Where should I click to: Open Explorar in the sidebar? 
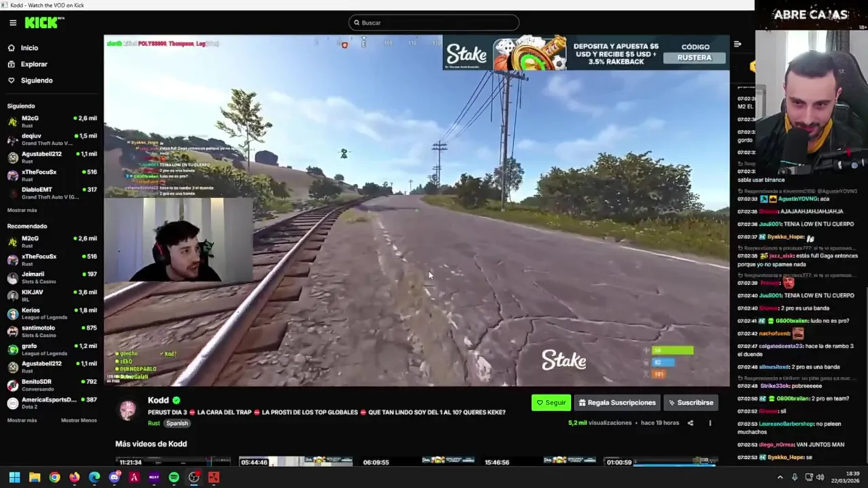34,64
